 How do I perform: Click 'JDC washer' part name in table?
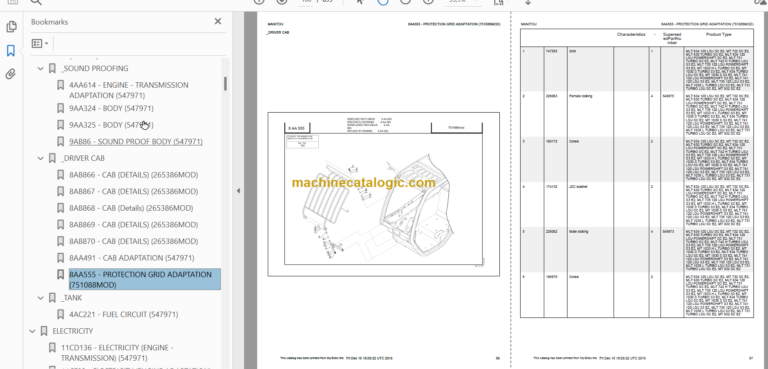[578, 187]
